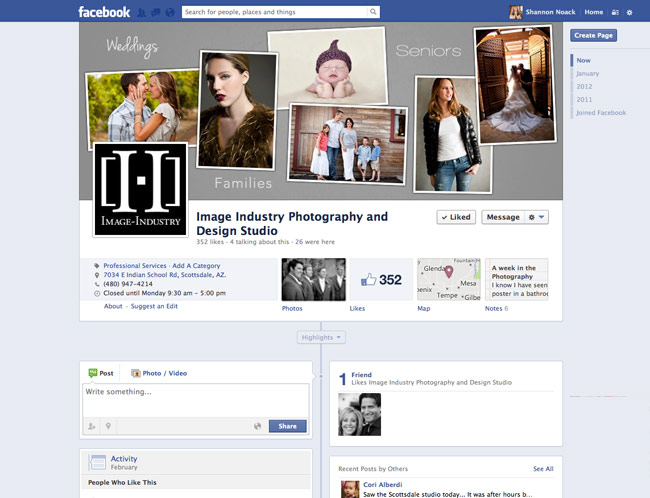Jump to January on timeline

click(587, 73)
